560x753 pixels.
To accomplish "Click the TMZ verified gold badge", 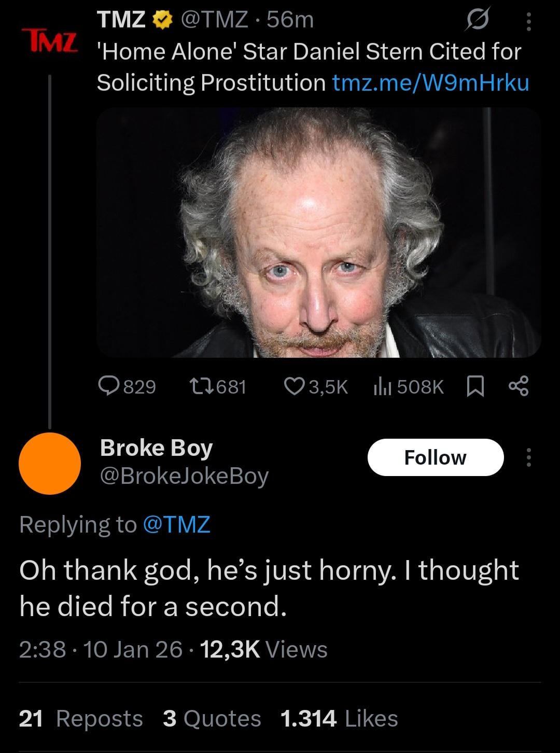I will 162,21.
